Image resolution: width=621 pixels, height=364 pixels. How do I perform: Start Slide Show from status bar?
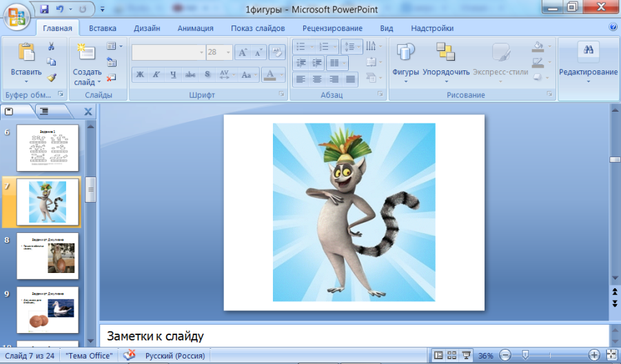click(466, 355)
